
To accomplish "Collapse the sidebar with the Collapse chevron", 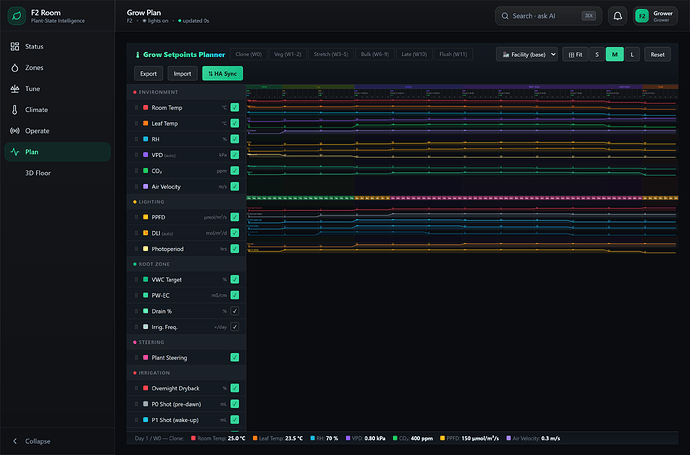I will (x=15, y=441).
